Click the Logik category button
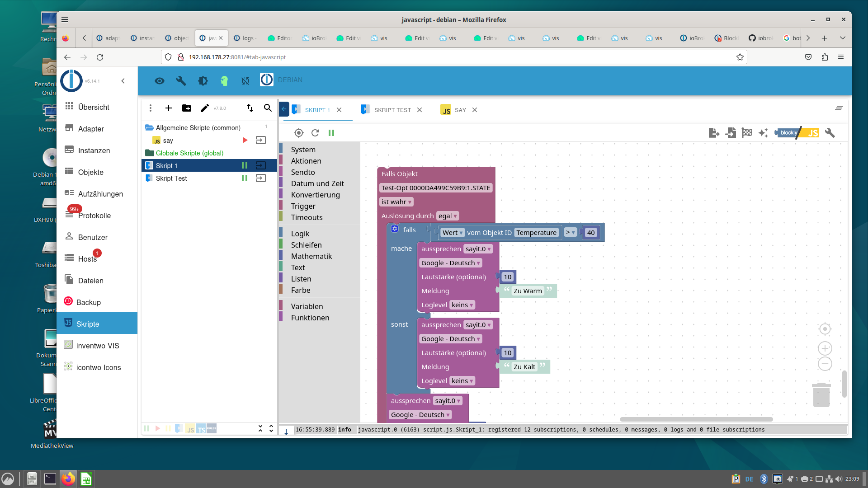This screenshot has height=488, width=868. (299, 233)
